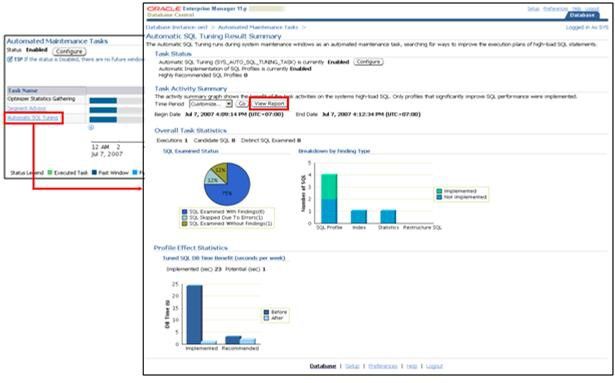Open the Segment Advisor task link
This screenshot has width=615, height=383.
point(27,108)
